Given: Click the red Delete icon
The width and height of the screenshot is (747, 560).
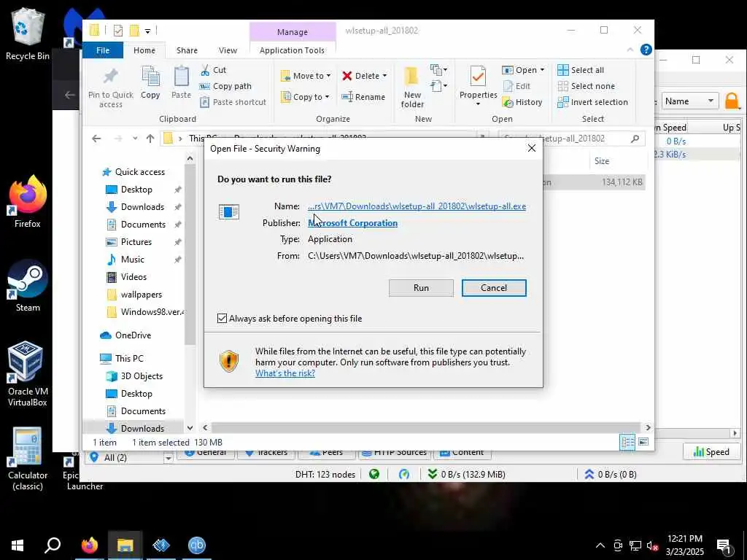Looking at the screenshot, I should click(x=347, y=76).
